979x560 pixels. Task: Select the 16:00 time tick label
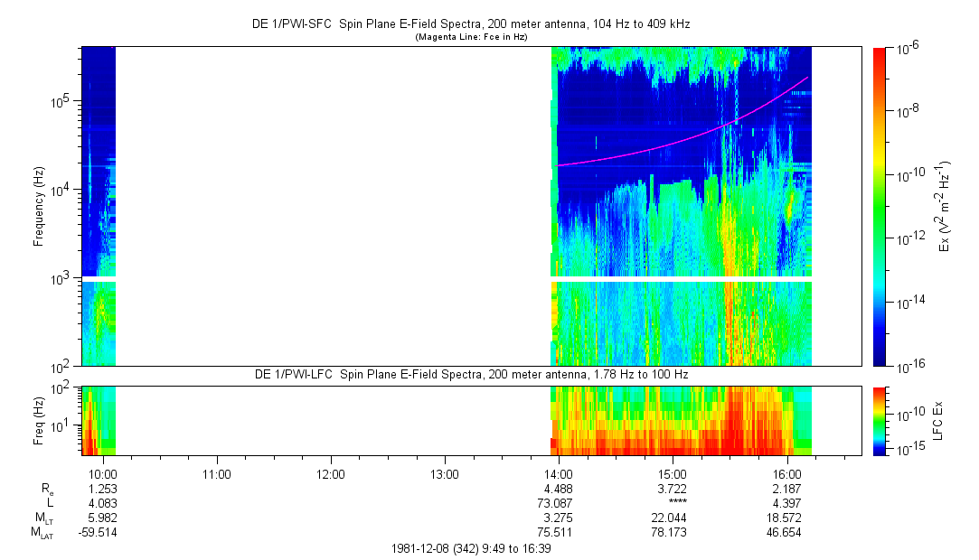tap(787, 473)
